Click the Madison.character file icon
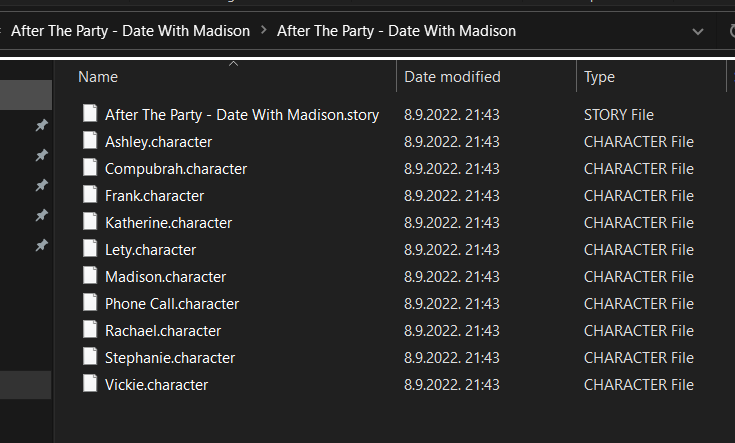 [90, 276]
